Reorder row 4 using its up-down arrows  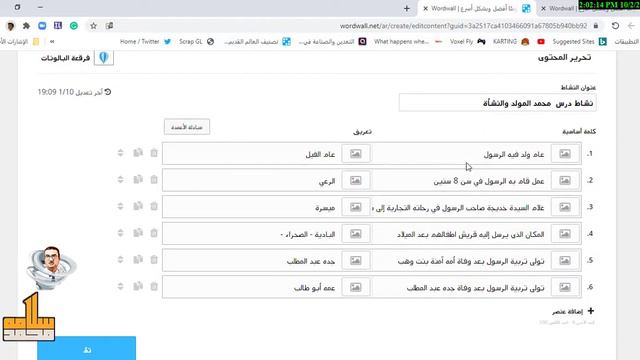(x=120, y=233)
